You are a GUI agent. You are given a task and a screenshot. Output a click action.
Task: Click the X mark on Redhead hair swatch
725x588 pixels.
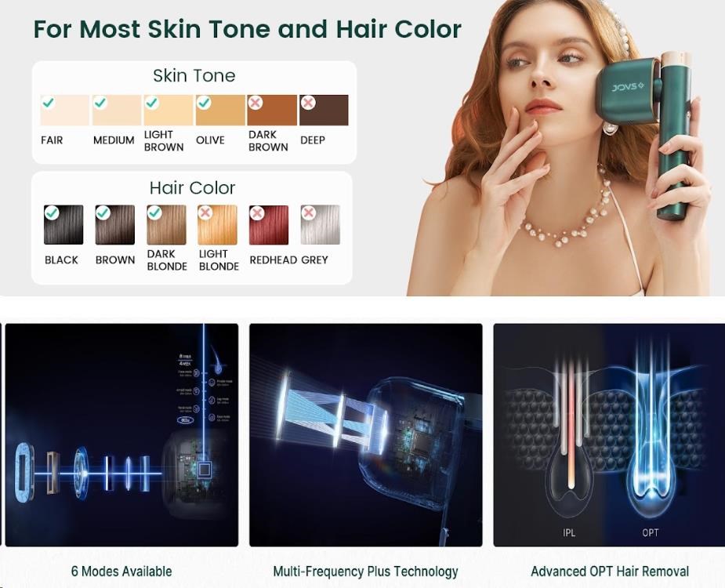pos(256,212)
